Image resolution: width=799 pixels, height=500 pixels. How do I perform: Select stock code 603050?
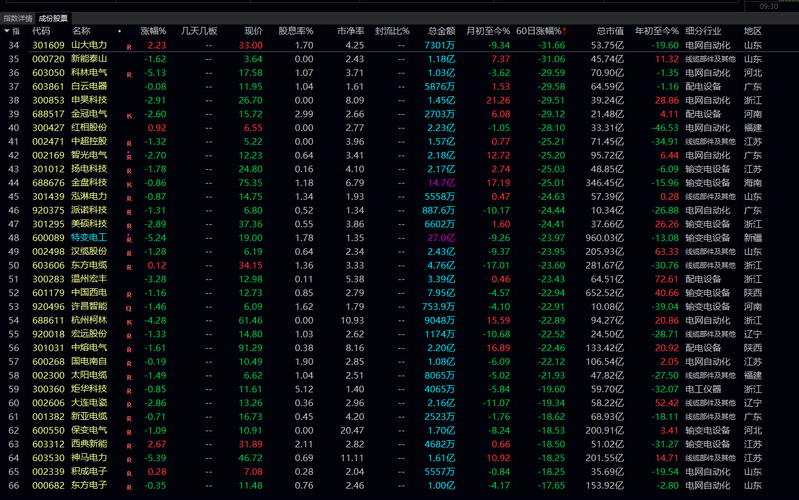pos(48,72)
